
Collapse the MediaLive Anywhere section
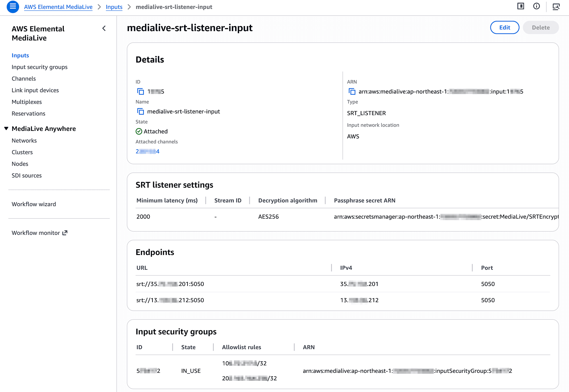click(x=6, y=128)
